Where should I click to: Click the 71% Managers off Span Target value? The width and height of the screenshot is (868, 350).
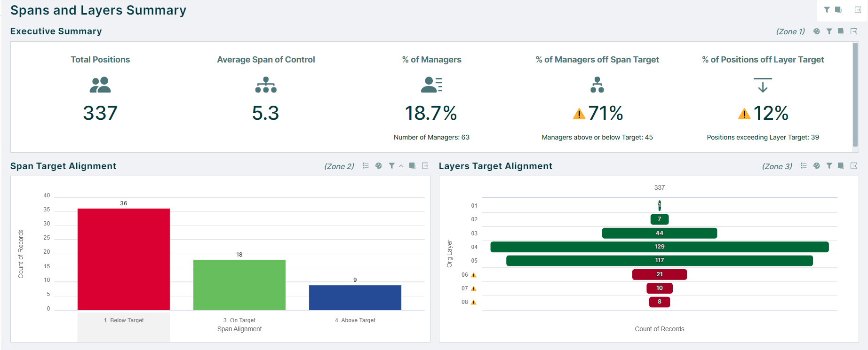(605, 113)
